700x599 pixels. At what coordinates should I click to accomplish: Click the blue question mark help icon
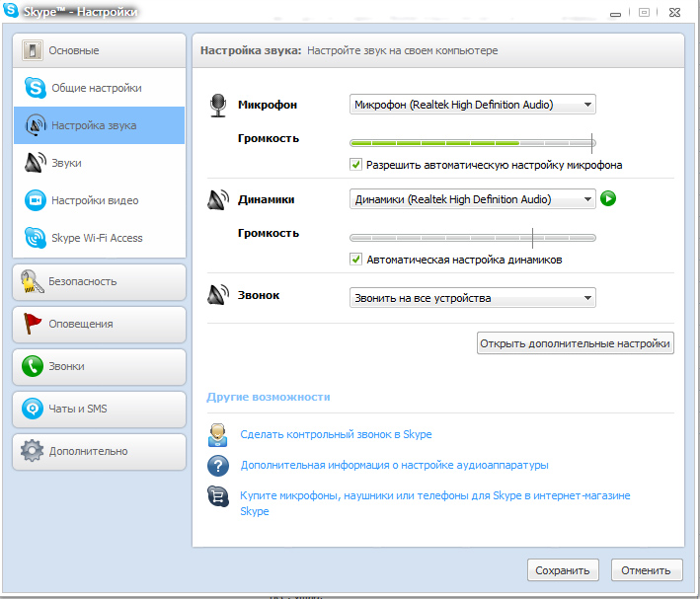218,466
